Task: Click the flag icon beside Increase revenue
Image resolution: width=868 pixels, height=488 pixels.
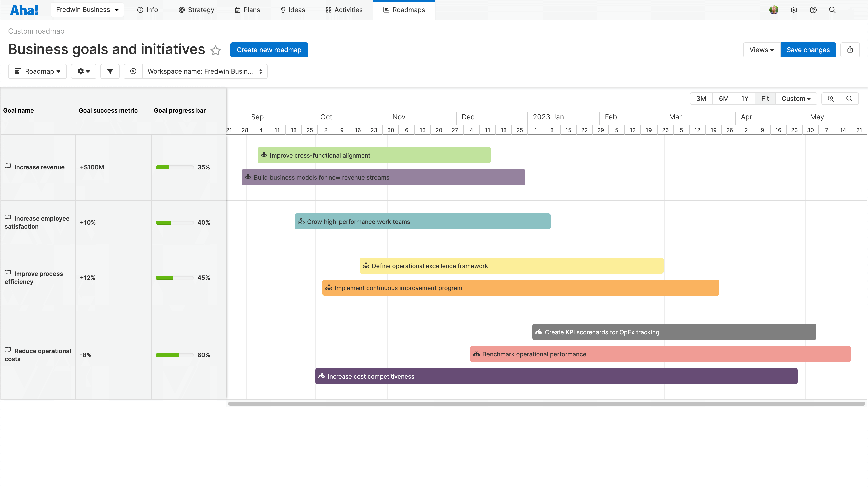Action: coord(8,166)
